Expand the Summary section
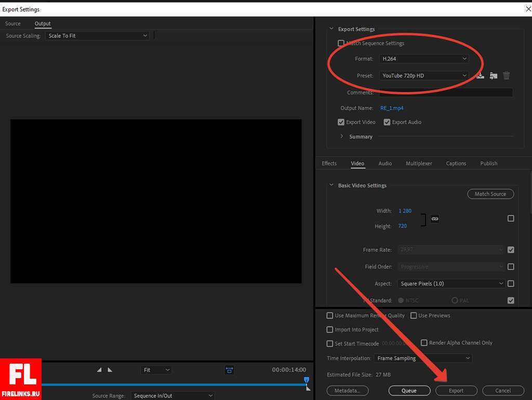The image size is (532, 400). pyautogui.click(x=342, y=136)
